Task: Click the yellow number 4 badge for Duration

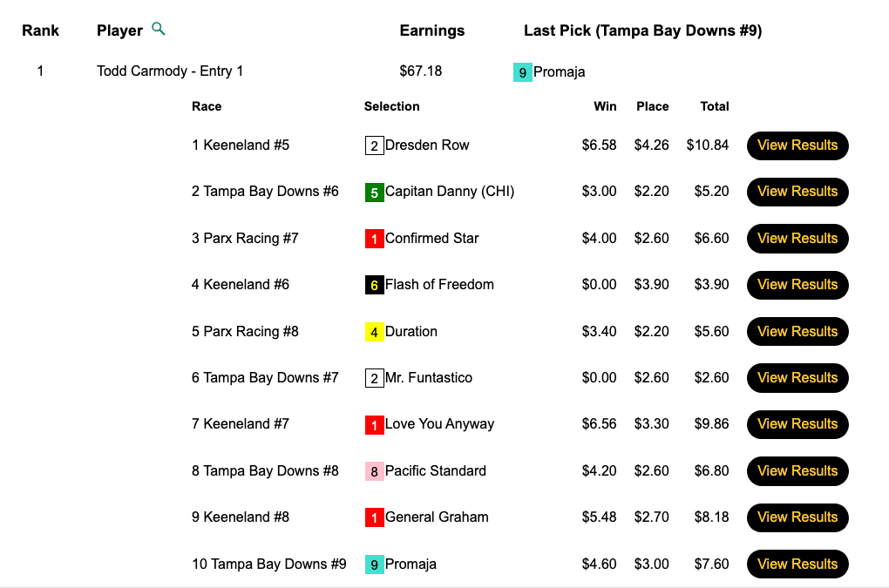Action: tap(374, 332)
